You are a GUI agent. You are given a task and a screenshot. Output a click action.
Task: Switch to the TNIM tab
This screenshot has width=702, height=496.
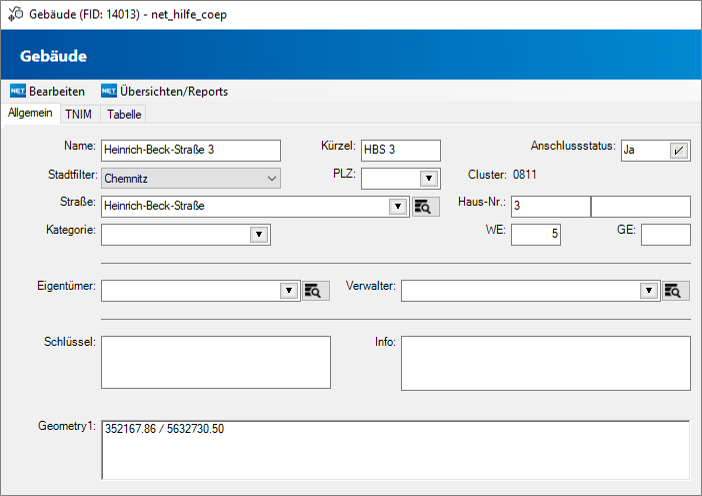pyautogui.click(x=78, y=114)
